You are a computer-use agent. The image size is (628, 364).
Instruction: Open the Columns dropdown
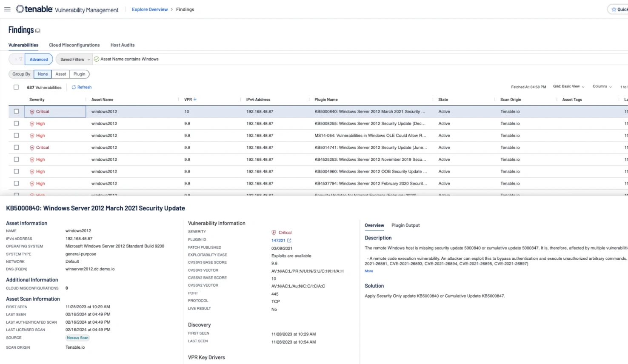click(x=602, y=86)
